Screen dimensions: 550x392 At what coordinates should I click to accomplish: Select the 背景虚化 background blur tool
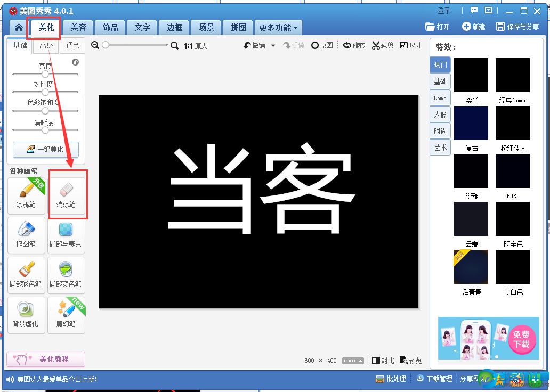(x=26, y=315)
